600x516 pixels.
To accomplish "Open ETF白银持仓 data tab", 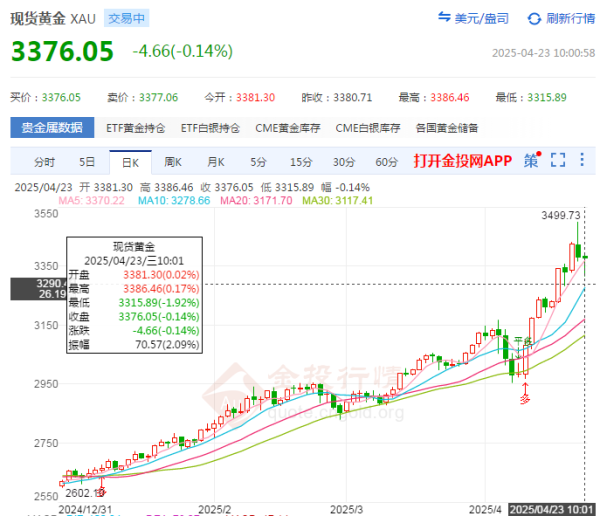I will coord(211,128).
